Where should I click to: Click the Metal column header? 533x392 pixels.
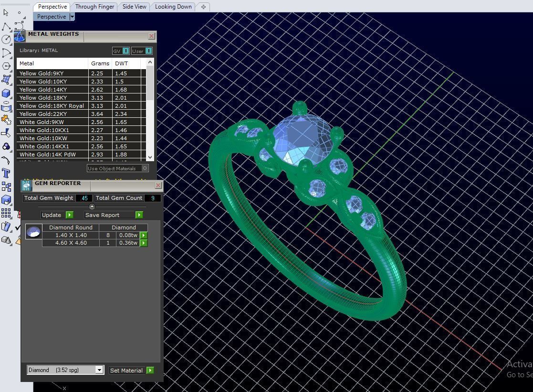pyautogui.click(x=52, y=63)
